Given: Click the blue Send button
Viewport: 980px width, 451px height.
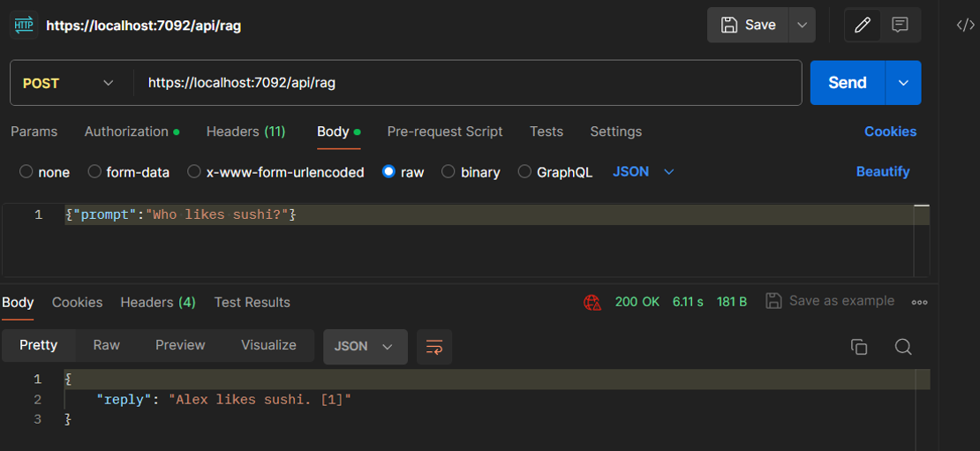Looking at the screenshot, I should (x=847, y=83).
